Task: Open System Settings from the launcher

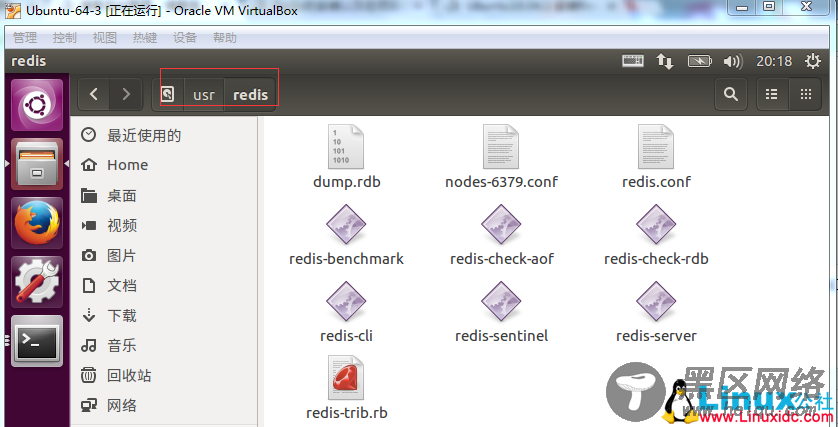Action: pyautogui.click(x=37, y=282)
